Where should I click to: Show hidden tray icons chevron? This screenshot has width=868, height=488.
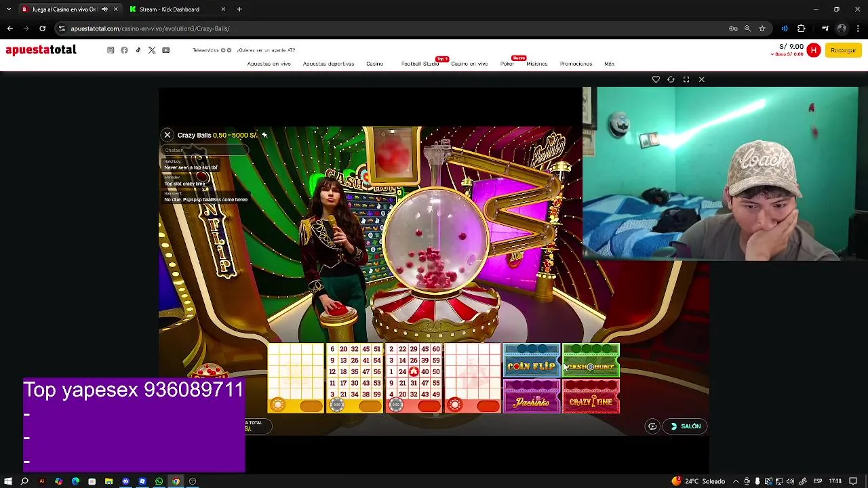[x=736, y=481]
